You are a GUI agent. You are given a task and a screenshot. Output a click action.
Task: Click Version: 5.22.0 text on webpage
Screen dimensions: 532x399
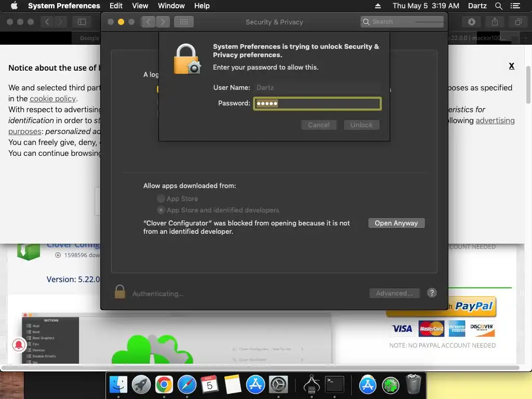(73, 279)
